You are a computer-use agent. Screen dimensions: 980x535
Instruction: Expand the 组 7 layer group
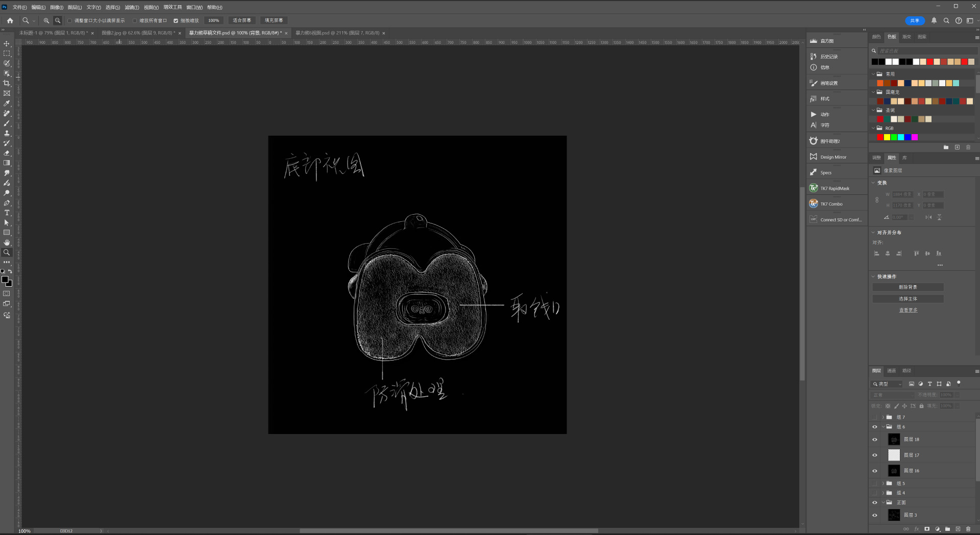click(883, 417)
